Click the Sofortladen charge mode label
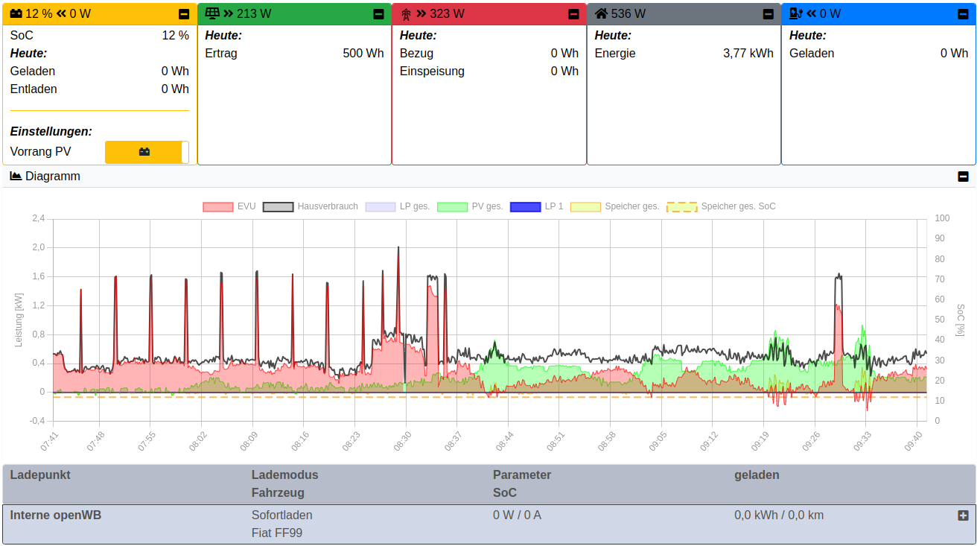The height and width of the screenshot is (546, 980). click(282, 515)
